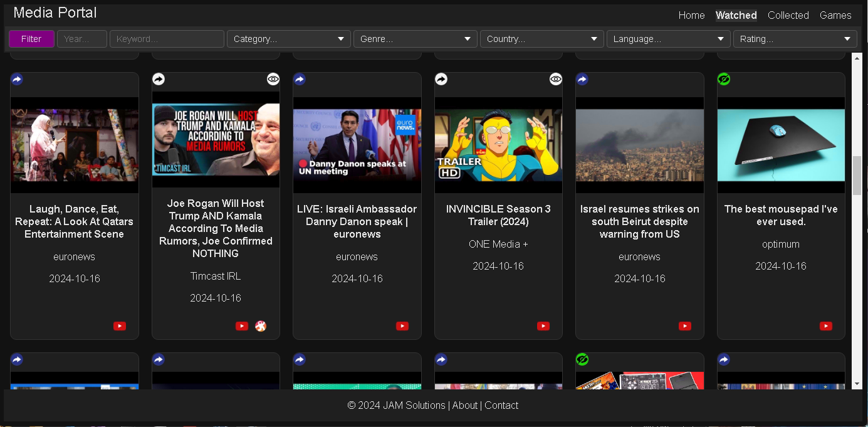This screenshot has width=868, height=427.
Task: Share the Israel resumes strikes card
Action: (582, 79)
